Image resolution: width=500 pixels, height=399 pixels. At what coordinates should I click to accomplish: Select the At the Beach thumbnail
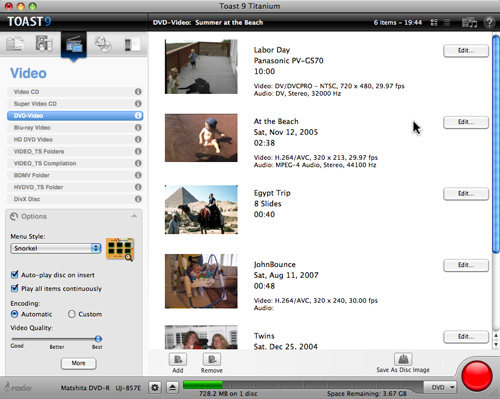coord(201,138)
